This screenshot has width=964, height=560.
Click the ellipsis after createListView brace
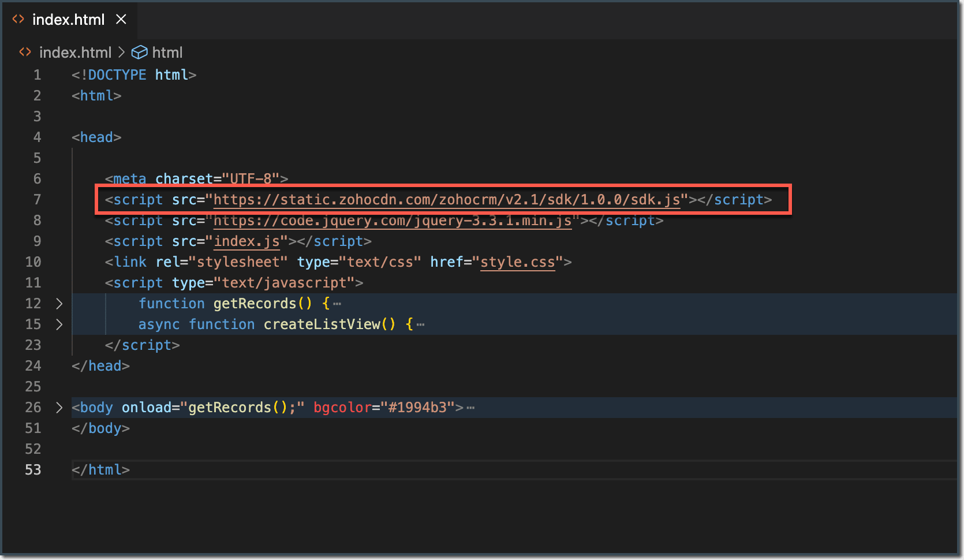420,324
